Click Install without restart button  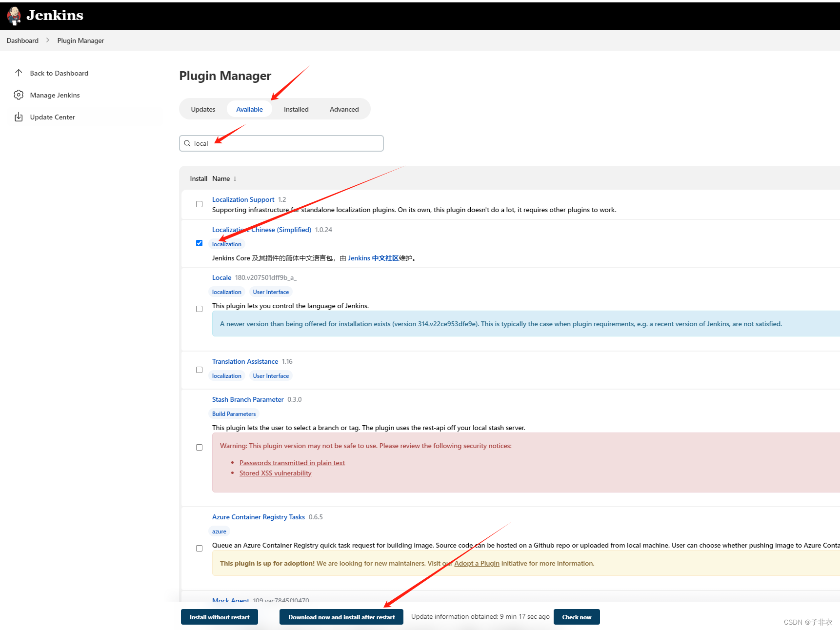[x=220, y=617]
